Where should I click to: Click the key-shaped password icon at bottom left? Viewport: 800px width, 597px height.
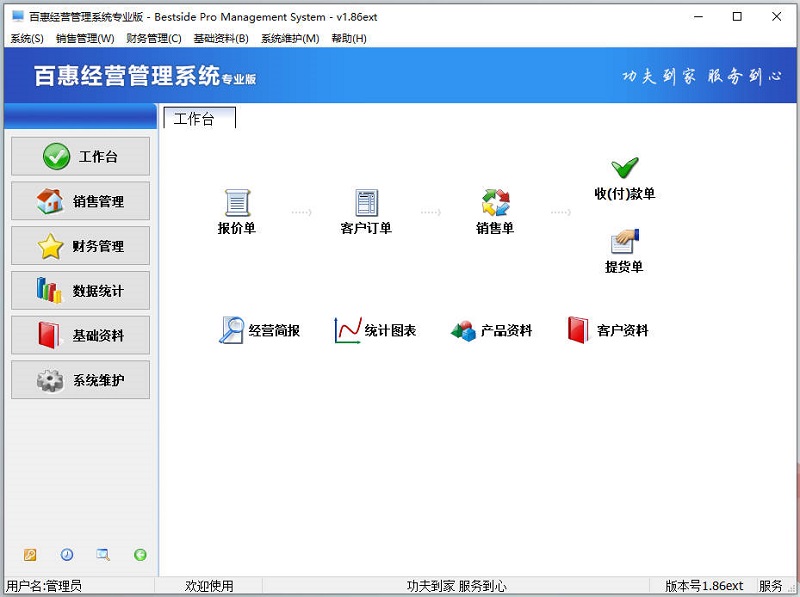pos(30,554)
